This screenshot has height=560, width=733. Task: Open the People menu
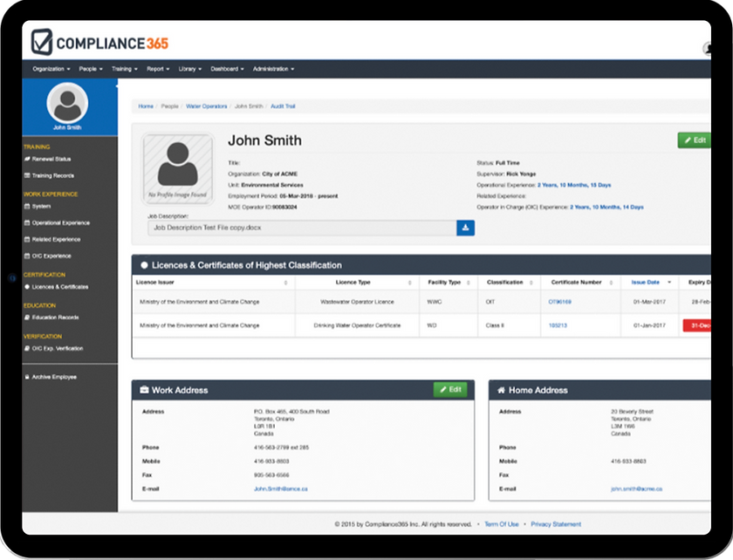click(x=90, y=69)
